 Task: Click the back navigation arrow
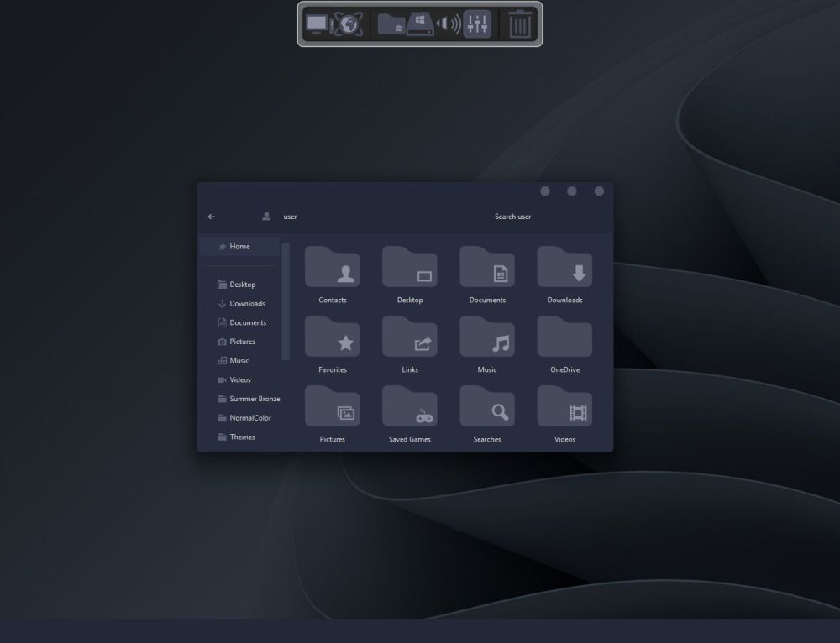212,217
